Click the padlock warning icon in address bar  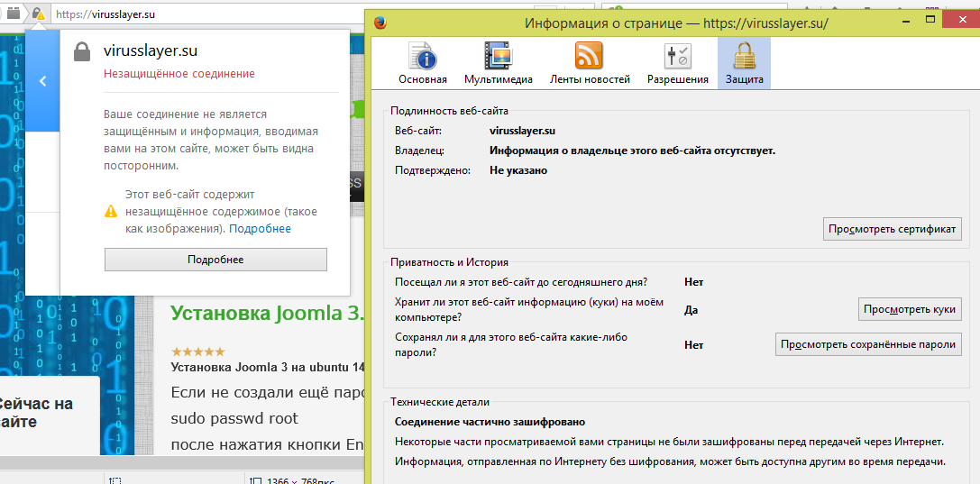pos(38,14)
